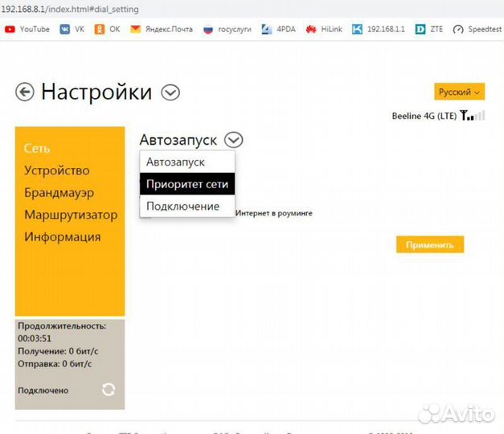Click the Получение: 0 бит/с value
This screenshot has width=504, height=434.
click(x=58, y=351)
